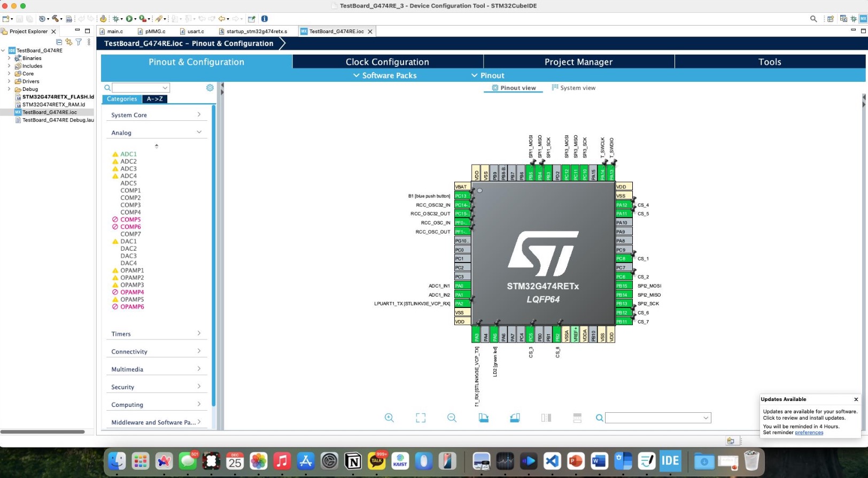This screenshot has height=478, width=868.
Task: Click the New file toolbar icon
Action: (x=6, y=19)
